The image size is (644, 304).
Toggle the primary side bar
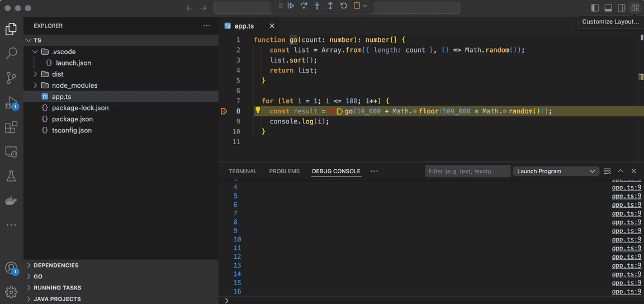[595, 8]
